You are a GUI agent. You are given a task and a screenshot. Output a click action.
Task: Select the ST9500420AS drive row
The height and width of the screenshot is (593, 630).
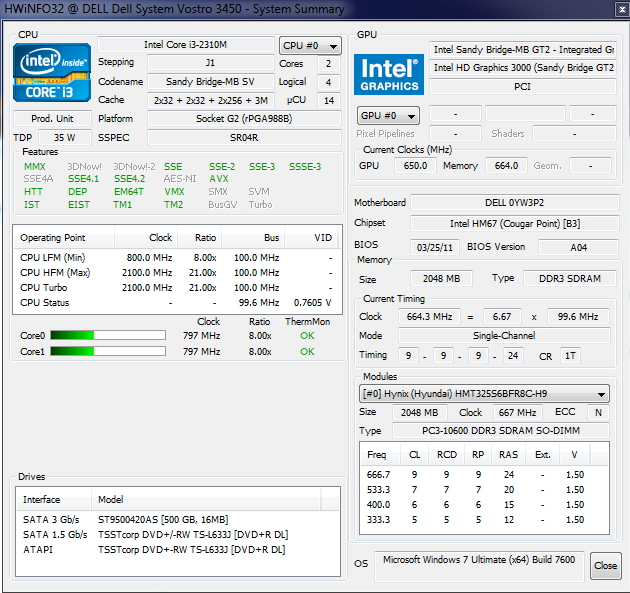click(x=178, y=519)
